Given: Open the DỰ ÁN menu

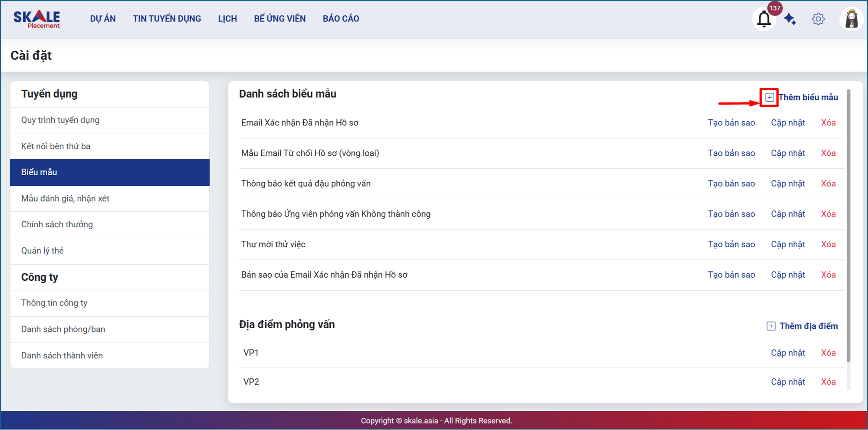Looking at the screenshot, I should coord(103,19).
